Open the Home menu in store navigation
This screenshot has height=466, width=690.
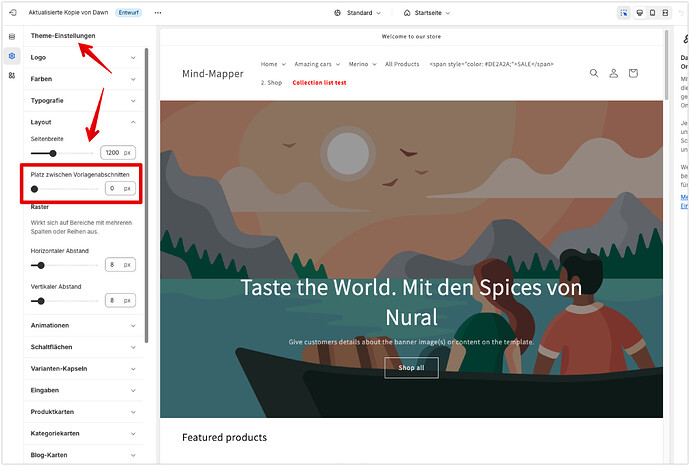pyautogui.click(x=273, y=64)
